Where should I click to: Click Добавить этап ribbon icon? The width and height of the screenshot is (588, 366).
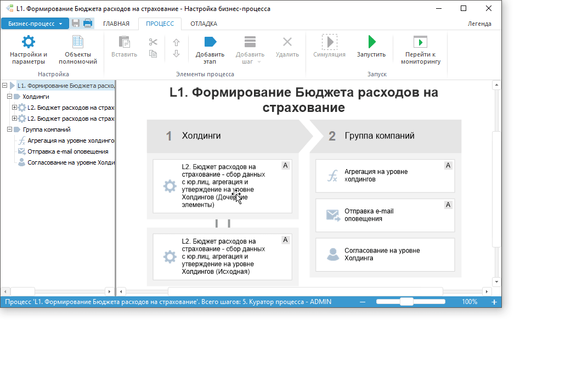coord(210,42)
